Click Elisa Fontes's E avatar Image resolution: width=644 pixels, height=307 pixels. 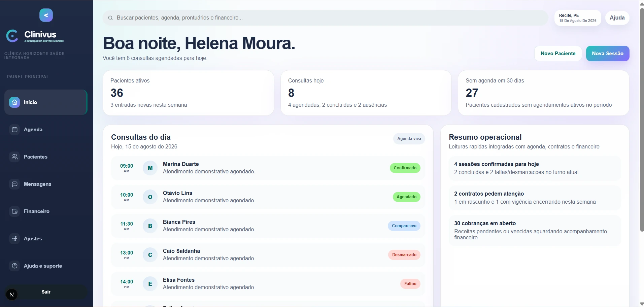click(150, 284)
